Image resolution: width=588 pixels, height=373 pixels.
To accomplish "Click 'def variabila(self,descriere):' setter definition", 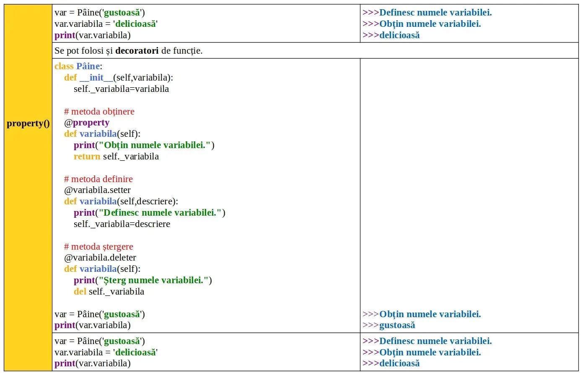I will (x=121, y=201).
